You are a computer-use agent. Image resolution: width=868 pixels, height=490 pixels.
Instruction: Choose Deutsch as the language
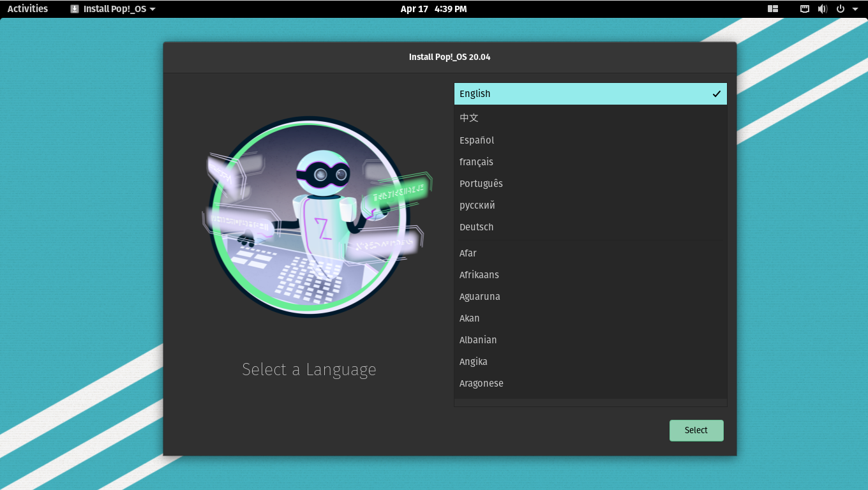coord(590,227)
